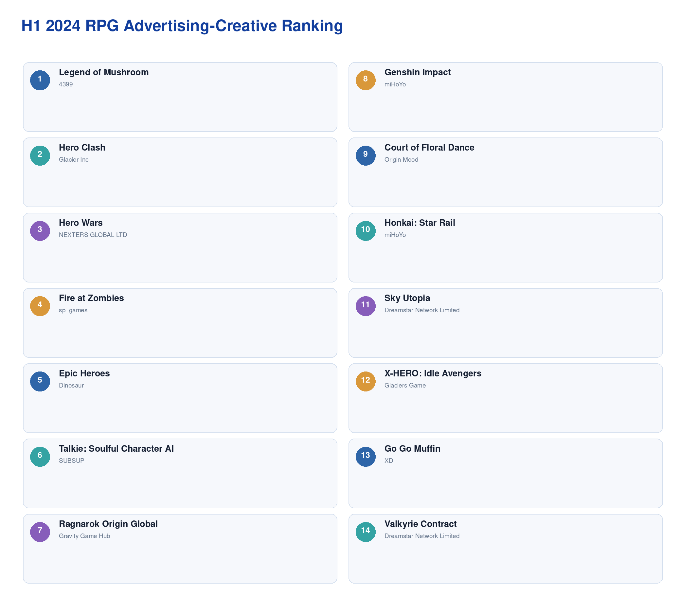Select the "Court of Floral Dance" title
The width and height of the screenshot is (697, 616).
[430, 148]
